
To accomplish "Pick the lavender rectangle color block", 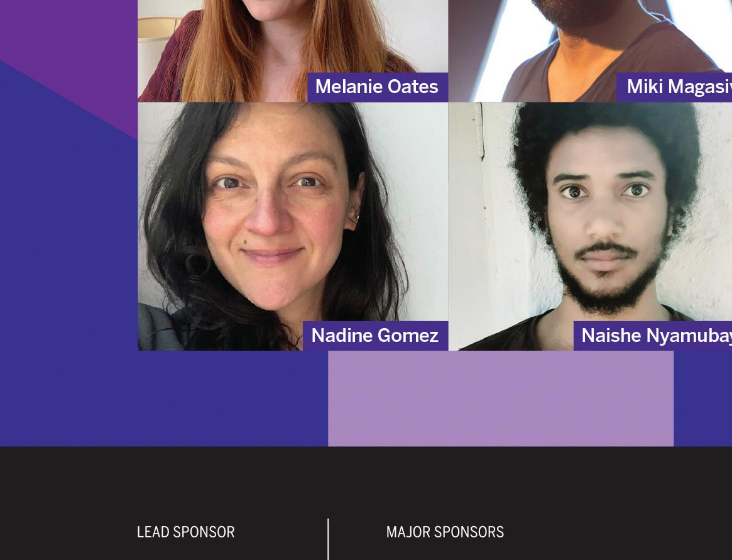I will point(500,398).
